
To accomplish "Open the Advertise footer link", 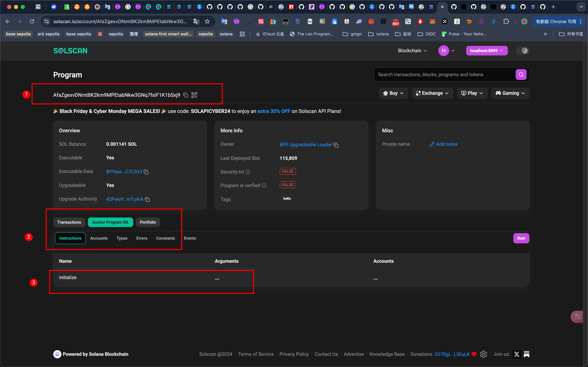I will (354, 354).
